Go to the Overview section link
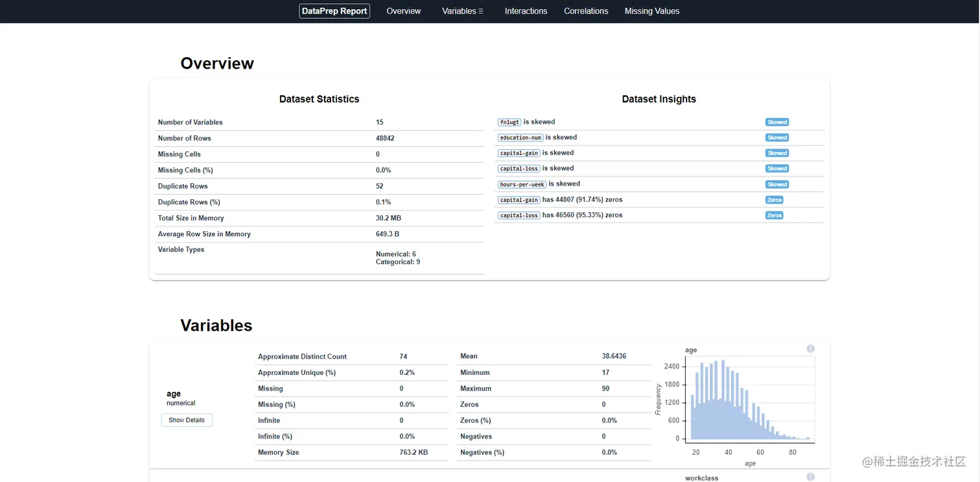980x482 pixels. tap(404, 11)
